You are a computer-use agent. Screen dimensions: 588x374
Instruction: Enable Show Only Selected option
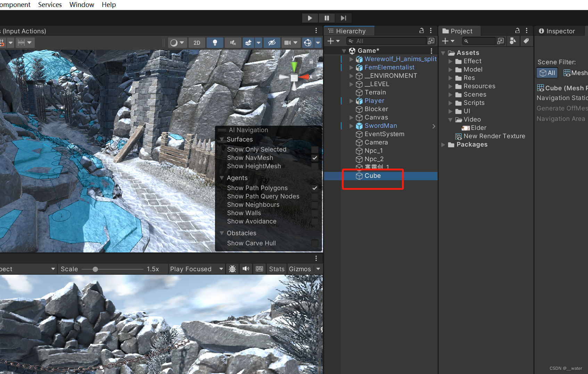(x=314, y=149)
